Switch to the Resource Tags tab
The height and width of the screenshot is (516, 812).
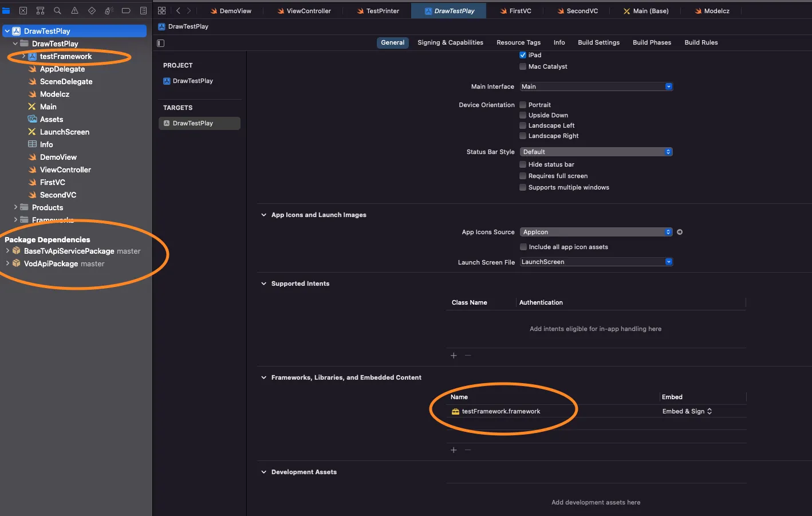tap(518, 42)
